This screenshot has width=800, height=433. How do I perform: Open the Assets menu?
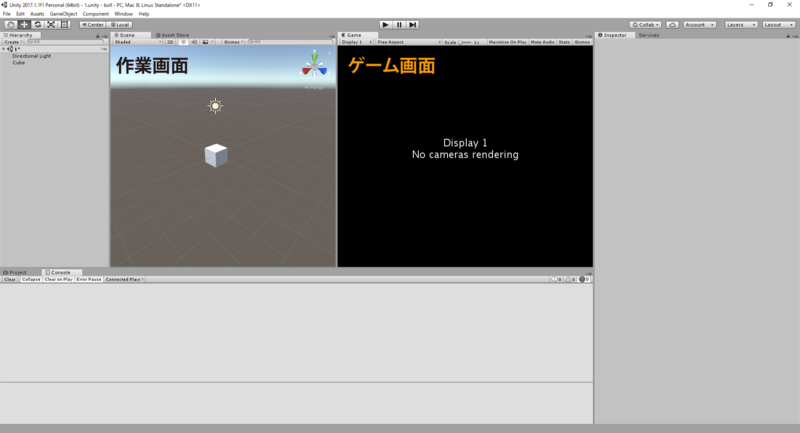pyautogui.click(x=37, y=14)
